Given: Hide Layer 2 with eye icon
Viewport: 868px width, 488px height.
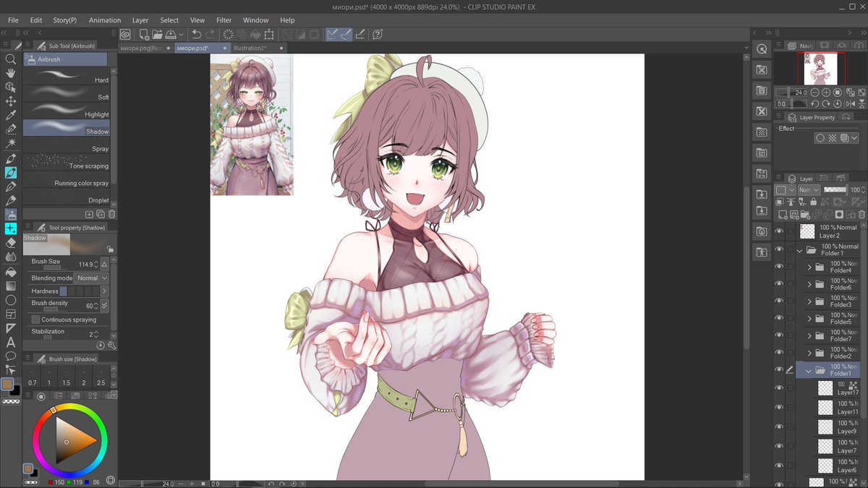Looking at the screenshot, I should pos(779,231).
